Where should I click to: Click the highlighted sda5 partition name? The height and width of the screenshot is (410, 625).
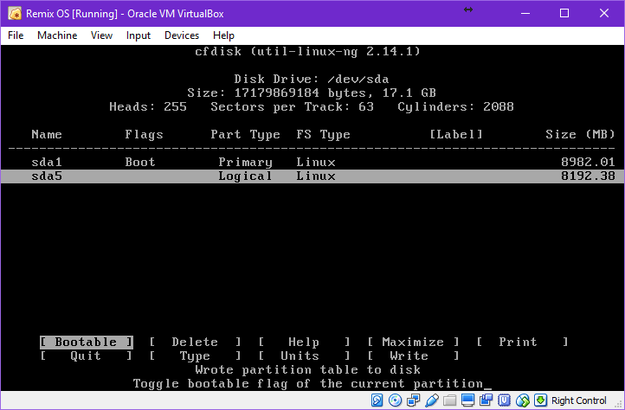pyautogui.click(x=47, y=176)
